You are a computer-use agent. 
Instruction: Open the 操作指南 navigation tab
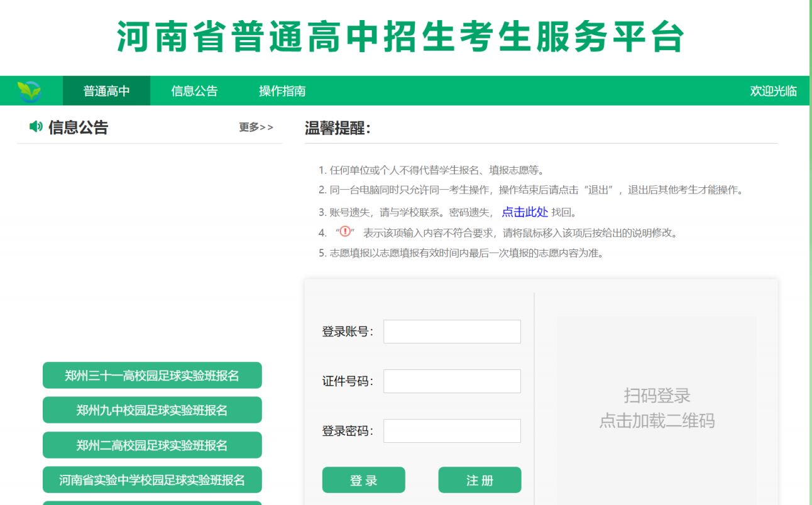pos(282,91)
